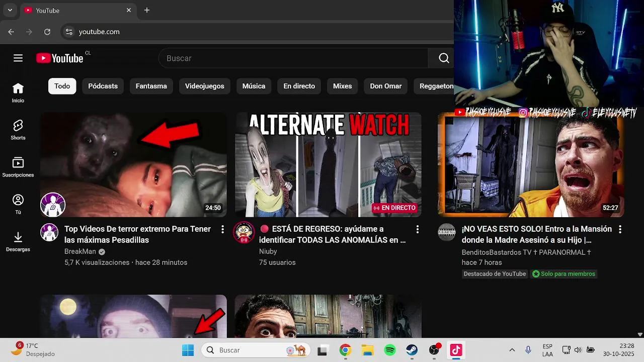This screenshot has height=362, width=644.
Task: Open the BreakMan channel avatar
Action: (x=49, y=232)
